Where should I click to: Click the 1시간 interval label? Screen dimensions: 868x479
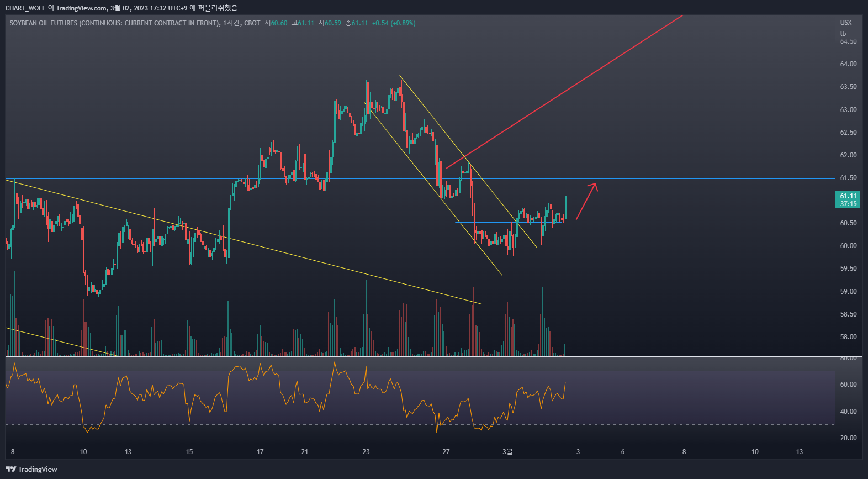pos(232,23)
